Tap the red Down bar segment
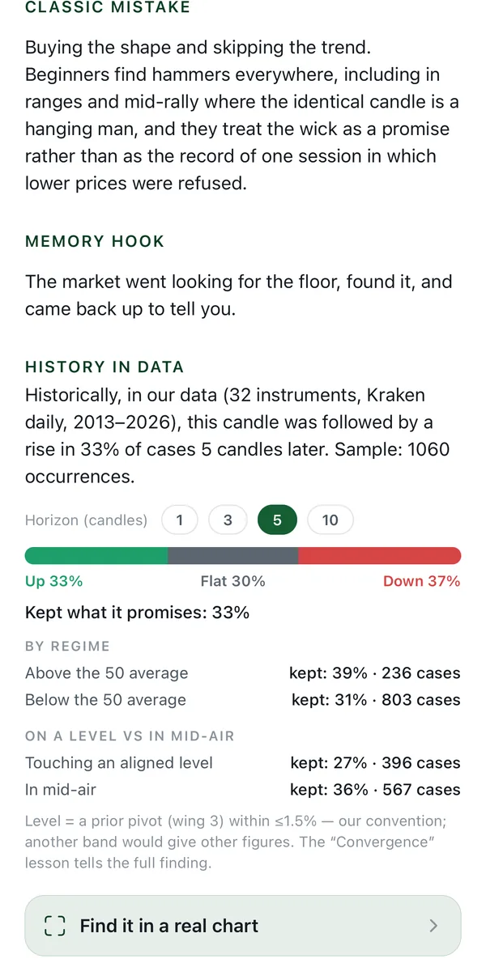The height and width of the screenshot is (980, 486). (x=380, y=556)
